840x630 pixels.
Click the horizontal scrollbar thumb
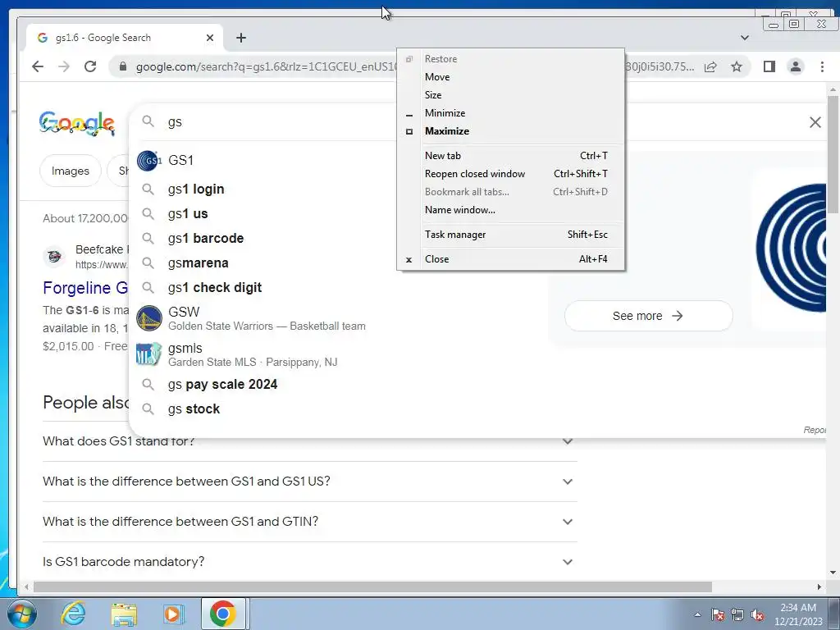click(x=372, y=587)
